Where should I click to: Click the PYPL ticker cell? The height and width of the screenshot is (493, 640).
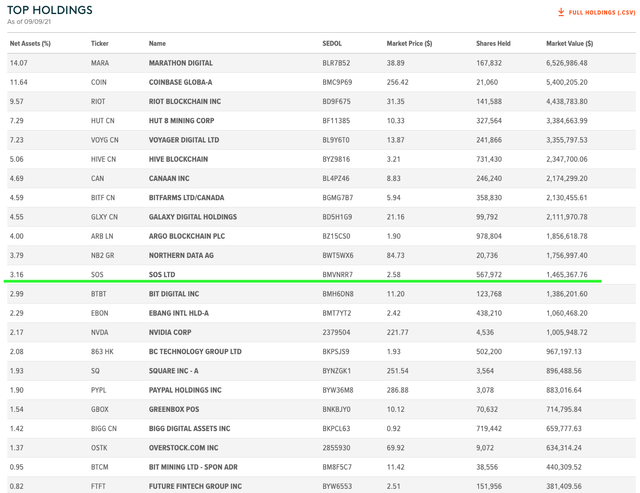98,390
